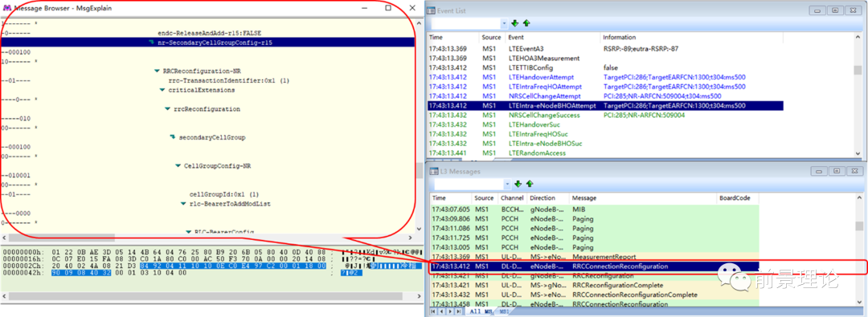Open the Event List filter combo box dropdown

coord(504,23)
